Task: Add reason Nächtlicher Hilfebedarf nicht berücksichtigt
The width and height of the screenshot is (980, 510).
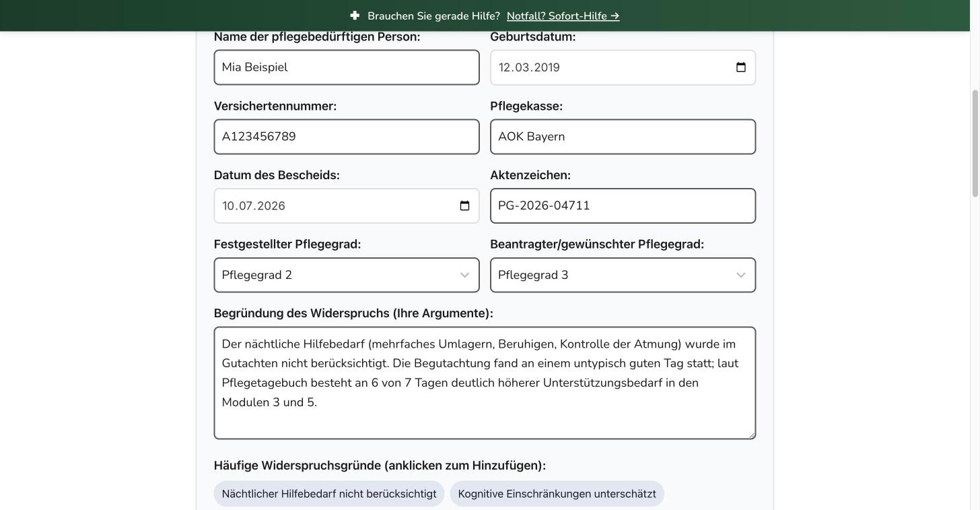Action: point(329,494)
